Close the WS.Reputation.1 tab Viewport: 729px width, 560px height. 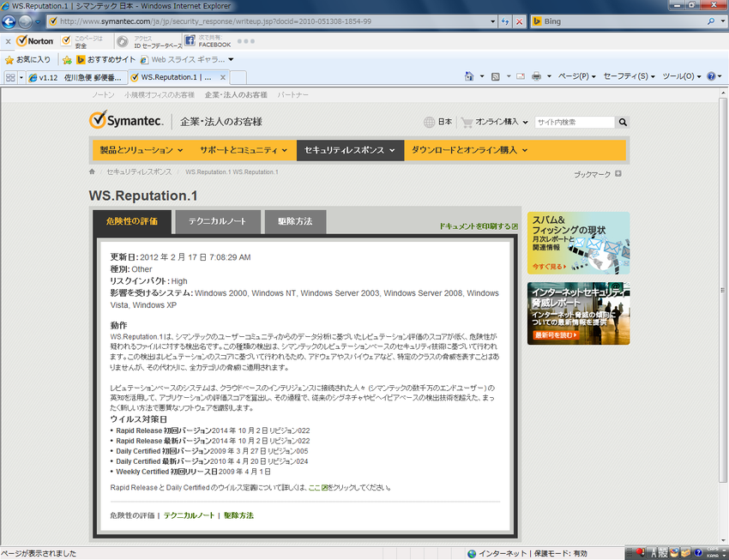coord(223,77)
